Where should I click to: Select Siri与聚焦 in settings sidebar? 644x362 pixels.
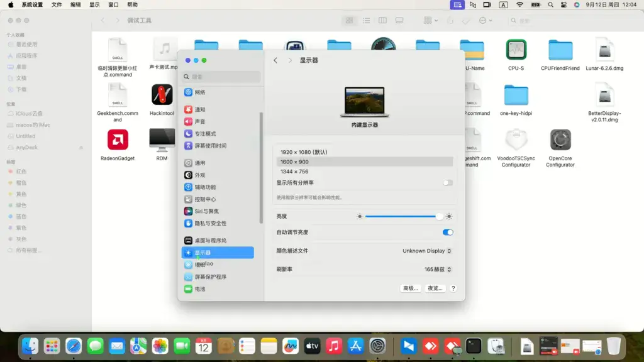coord(218,211)
